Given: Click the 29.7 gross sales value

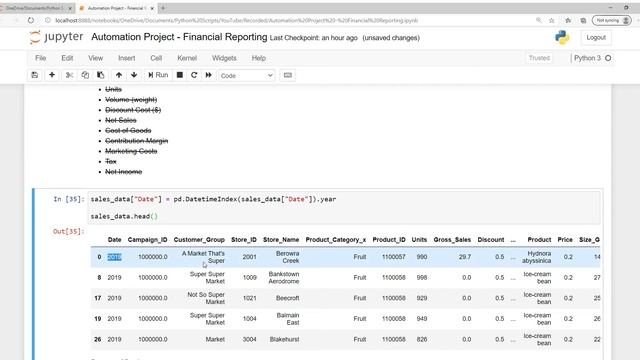Looking at the screenshot, I should (464, 257).
